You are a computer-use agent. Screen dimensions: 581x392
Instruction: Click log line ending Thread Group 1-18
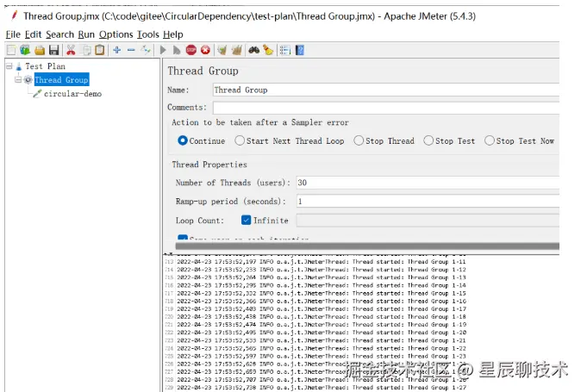322,317
